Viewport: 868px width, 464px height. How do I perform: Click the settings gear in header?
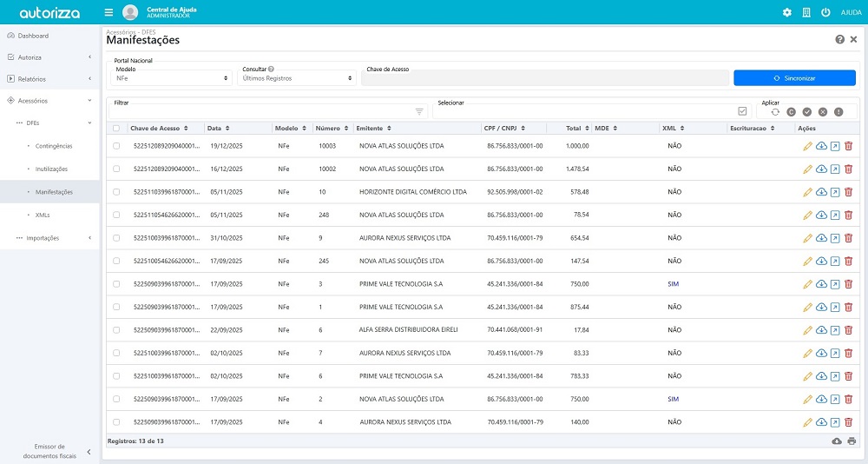click(x=787, y=13)
